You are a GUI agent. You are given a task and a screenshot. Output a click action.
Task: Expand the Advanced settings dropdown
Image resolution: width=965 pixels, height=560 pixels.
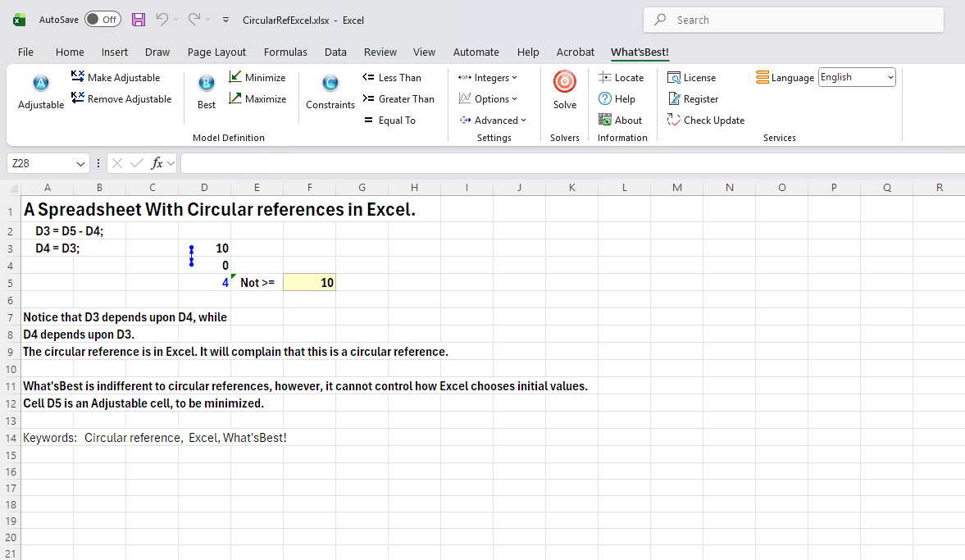(x=493, y=121)
